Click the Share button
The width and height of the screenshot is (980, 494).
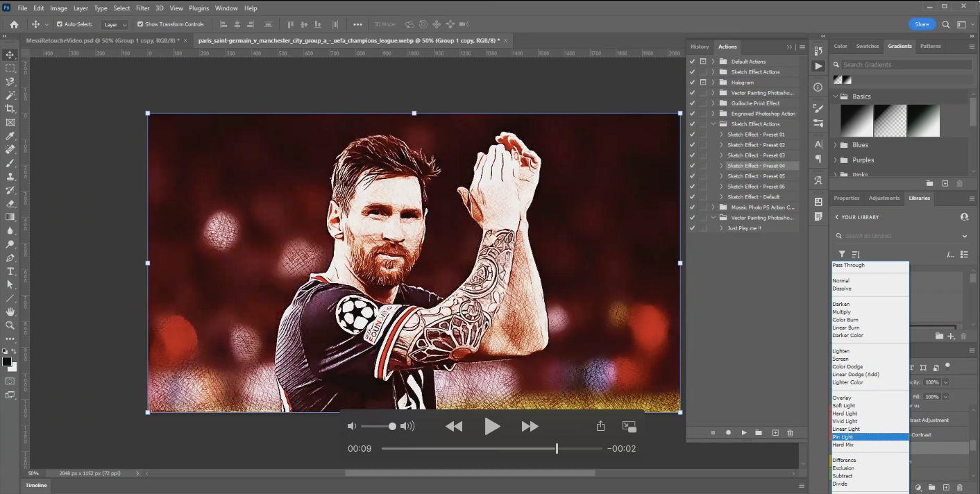[922, 24]
